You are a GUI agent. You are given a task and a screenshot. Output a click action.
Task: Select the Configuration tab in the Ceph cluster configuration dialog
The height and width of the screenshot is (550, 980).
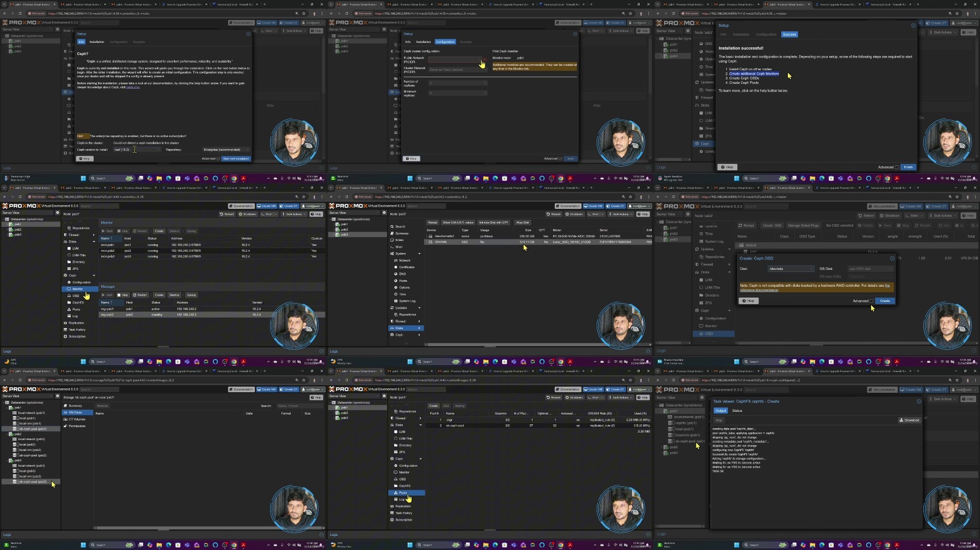click(445, 42)
